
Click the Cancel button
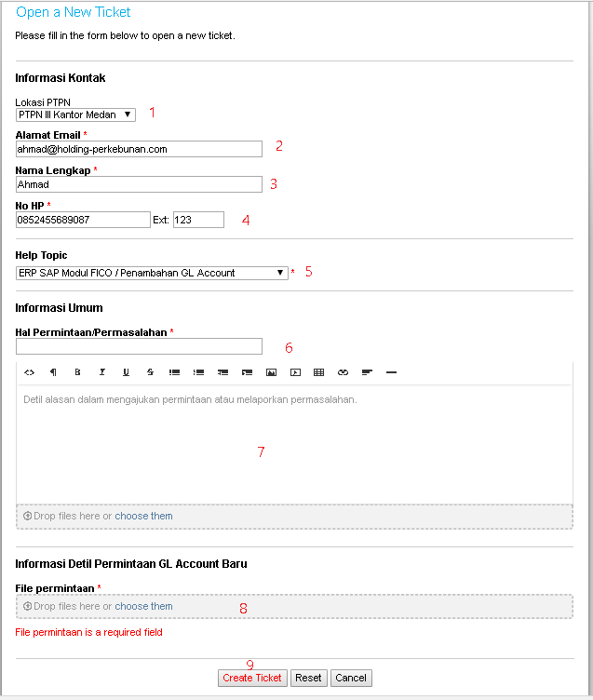click(351, 678)
